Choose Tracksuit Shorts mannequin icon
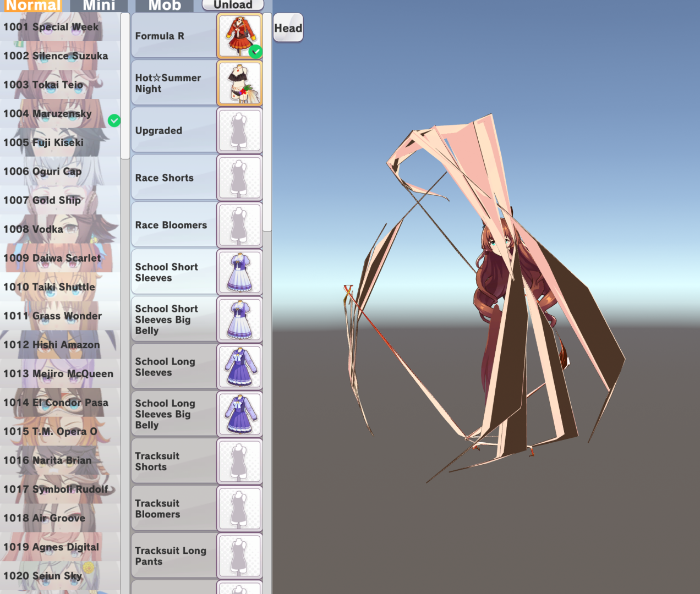This screenshot has height=594, width=700. [x=239, y=461]
